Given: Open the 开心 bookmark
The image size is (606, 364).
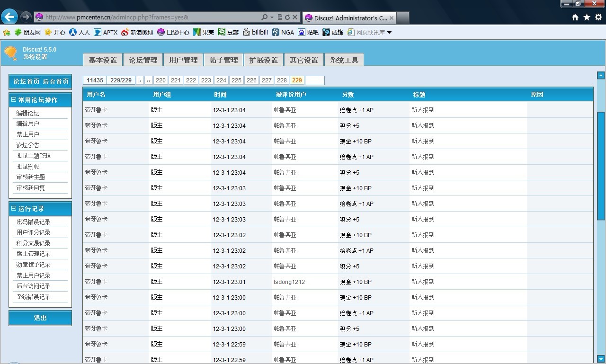Looking at the screenshot, I should (x=55, y=32).
